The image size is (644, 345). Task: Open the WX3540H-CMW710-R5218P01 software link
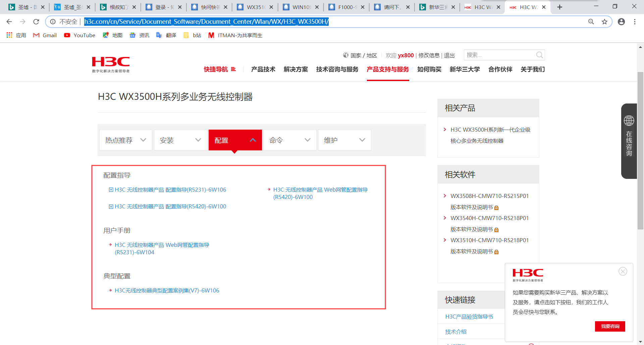tap(489, 224)
